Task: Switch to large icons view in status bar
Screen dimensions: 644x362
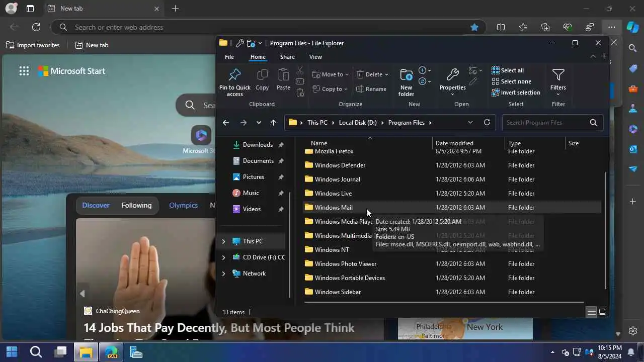Action: 602,312
